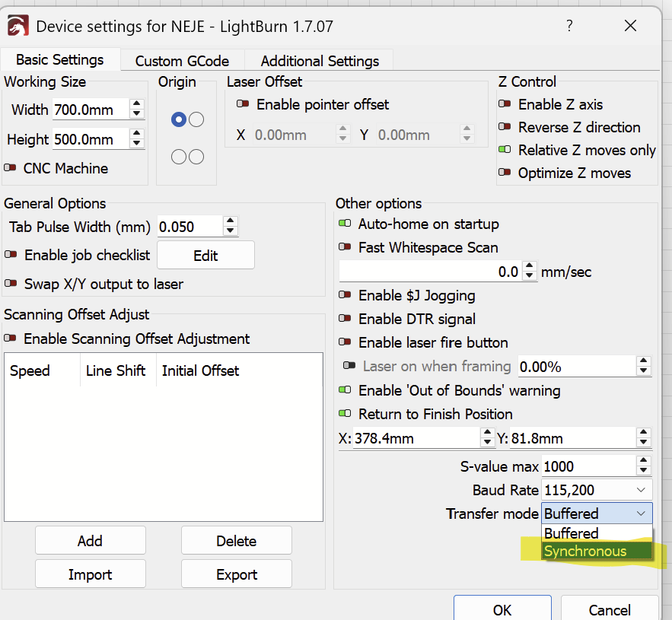This screenshot has height=620, width=672.
Task: Disable Relative Z moves only
Action: pos(505,150)
